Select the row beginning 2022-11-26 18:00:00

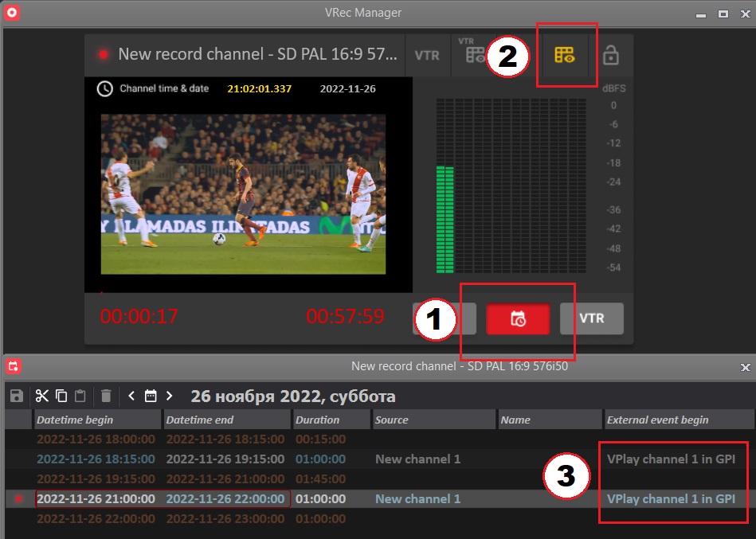tap(379, 439)
